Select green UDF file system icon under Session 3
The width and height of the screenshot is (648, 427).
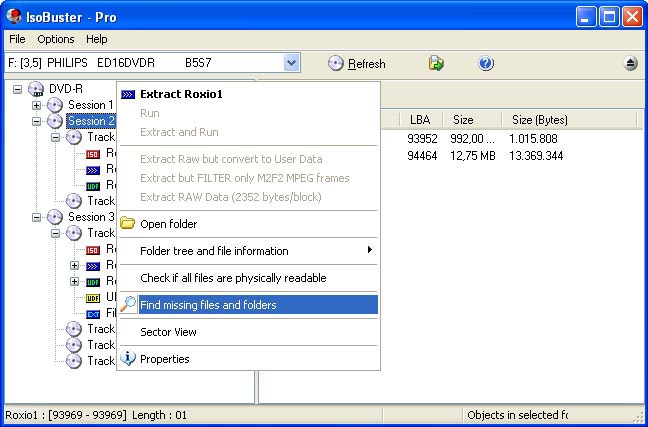(93, 282)
